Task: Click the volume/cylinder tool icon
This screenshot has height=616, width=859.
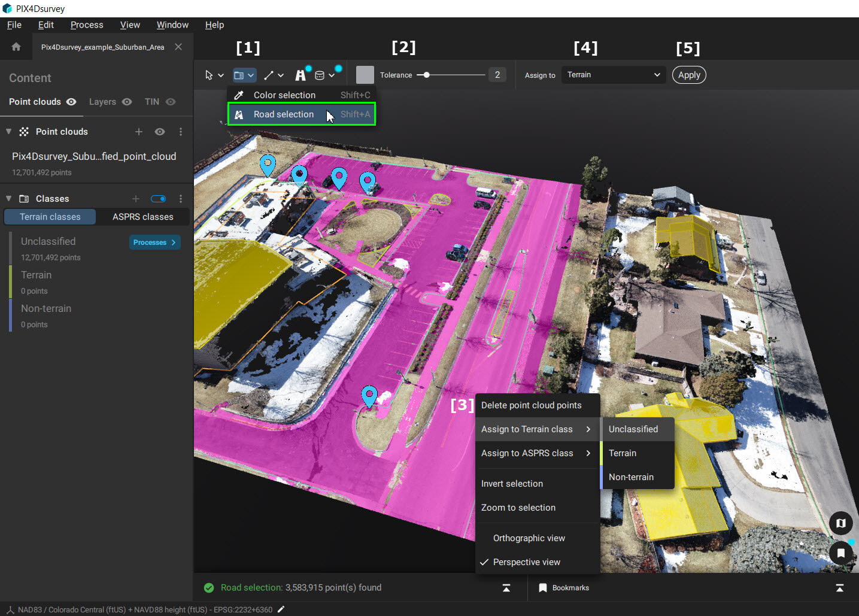Action: coord(320,75)
